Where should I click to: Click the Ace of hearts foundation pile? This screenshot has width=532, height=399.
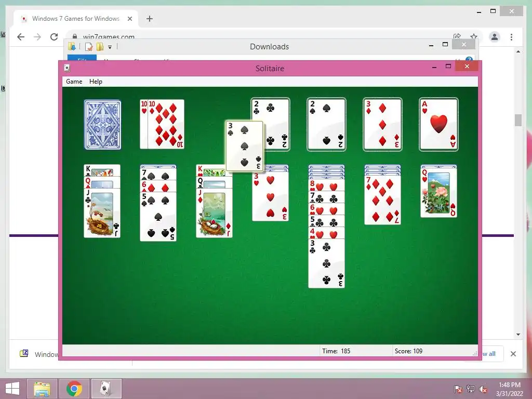pyautogui.click(x=438, y=124)
